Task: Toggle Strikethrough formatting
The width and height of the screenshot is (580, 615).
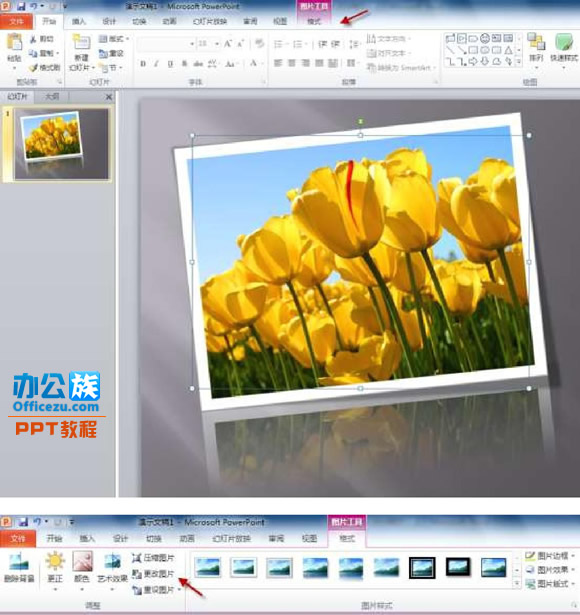Action: coord(198,64)
